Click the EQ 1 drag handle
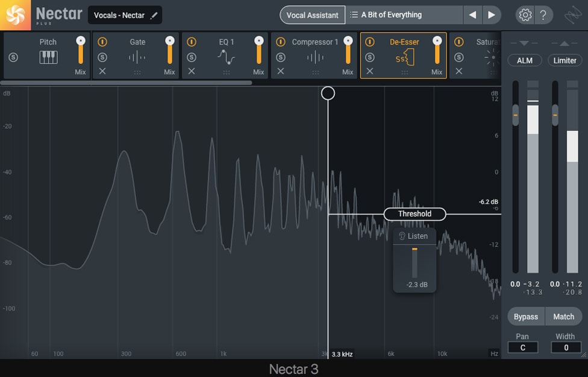The width and height of the screenshot is (588, 377). pos(227,72)
